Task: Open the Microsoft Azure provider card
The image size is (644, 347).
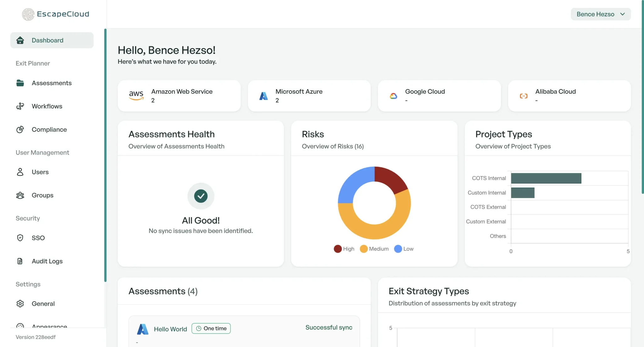Action: click(309, 96)
